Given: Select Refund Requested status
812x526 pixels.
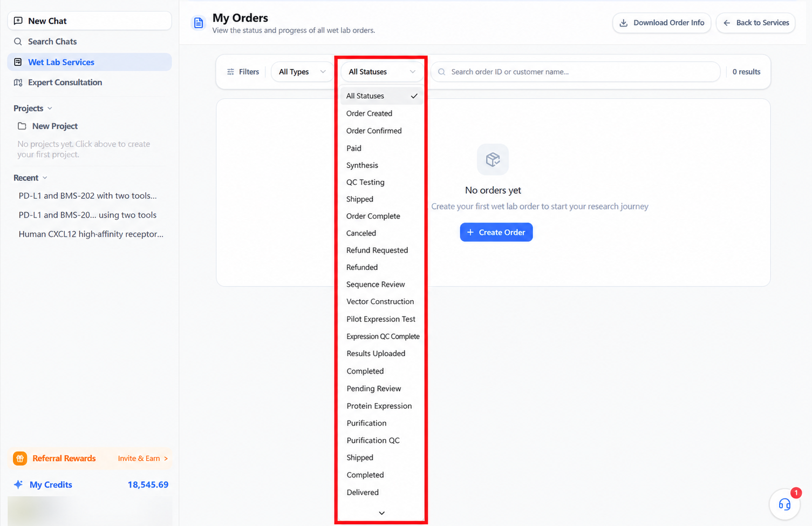Looking at the screenshot, I should click(381, 250).
